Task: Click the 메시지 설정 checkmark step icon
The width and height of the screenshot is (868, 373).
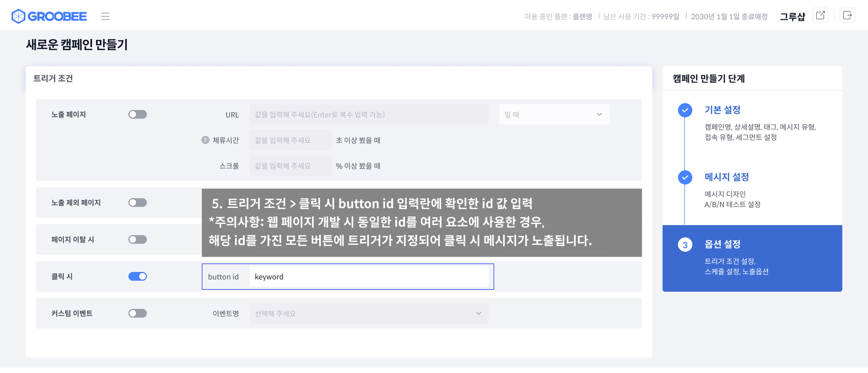Action: [685, 177]
